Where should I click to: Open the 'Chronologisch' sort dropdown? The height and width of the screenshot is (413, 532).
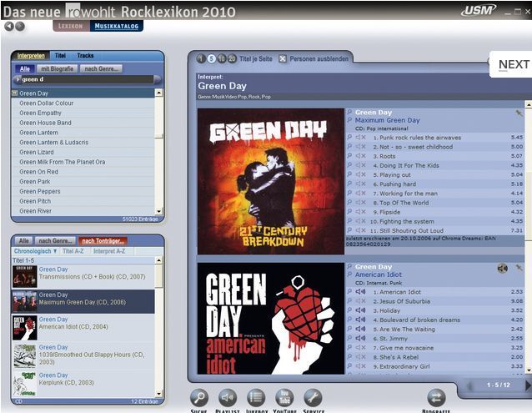[36, 251]
